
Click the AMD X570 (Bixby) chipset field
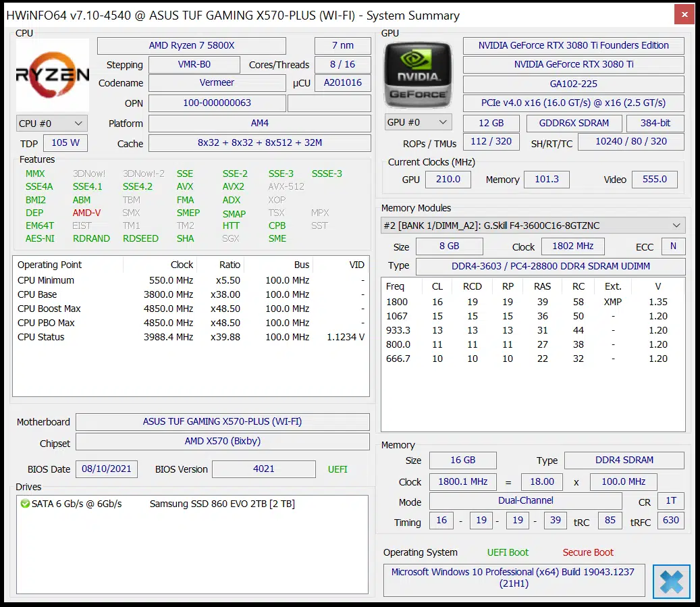tap(222, 442)
